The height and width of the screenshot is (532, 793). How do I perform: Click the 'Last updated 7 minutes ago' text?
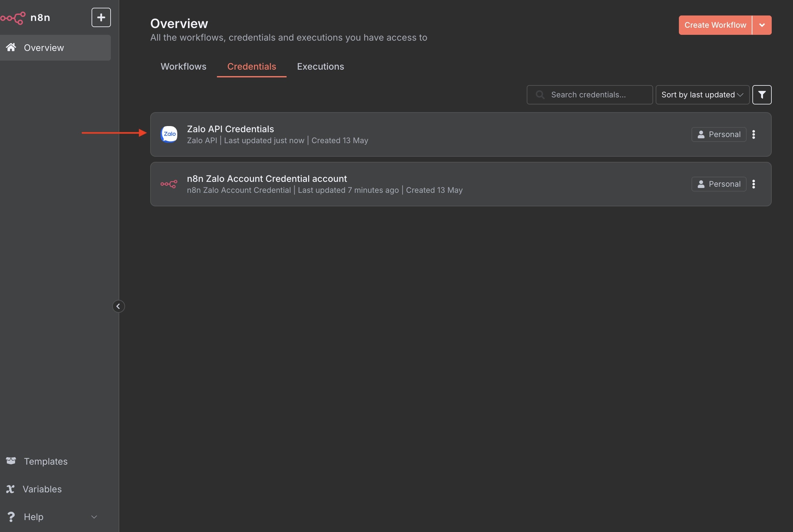pos(348,190)
